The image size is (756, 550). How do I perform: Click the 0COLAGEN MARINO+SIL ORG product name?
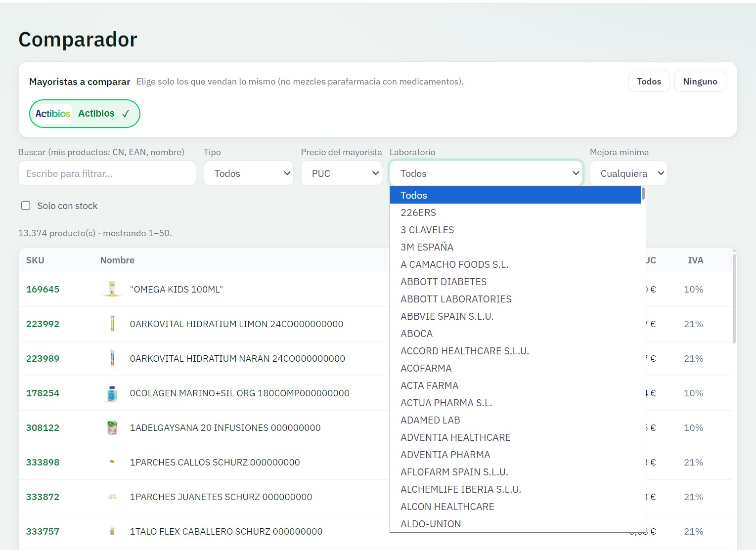[x=240, y=393]
